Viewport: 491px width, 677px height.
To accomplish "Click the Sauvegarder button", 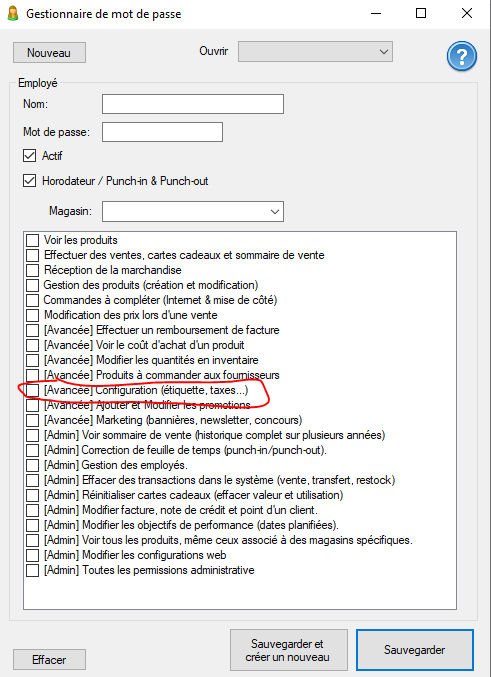I will (415, 650).
